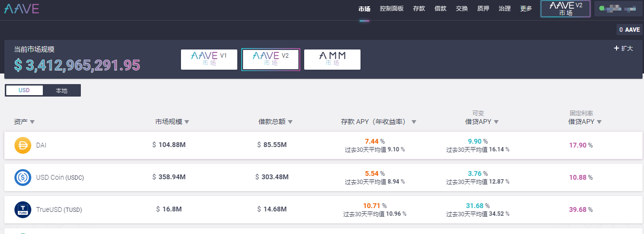The height and width of the screenshot is (234, 644).
Task: Click the DAI token icon
Action: (x=23, y=145)
